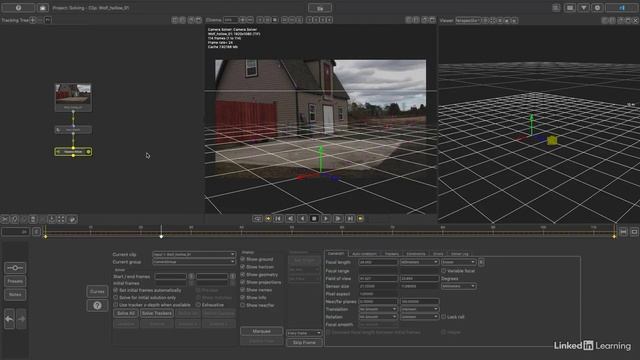Jump to the last frame
This screenshot has width=640, height=360.
click(x=350, y=219)
